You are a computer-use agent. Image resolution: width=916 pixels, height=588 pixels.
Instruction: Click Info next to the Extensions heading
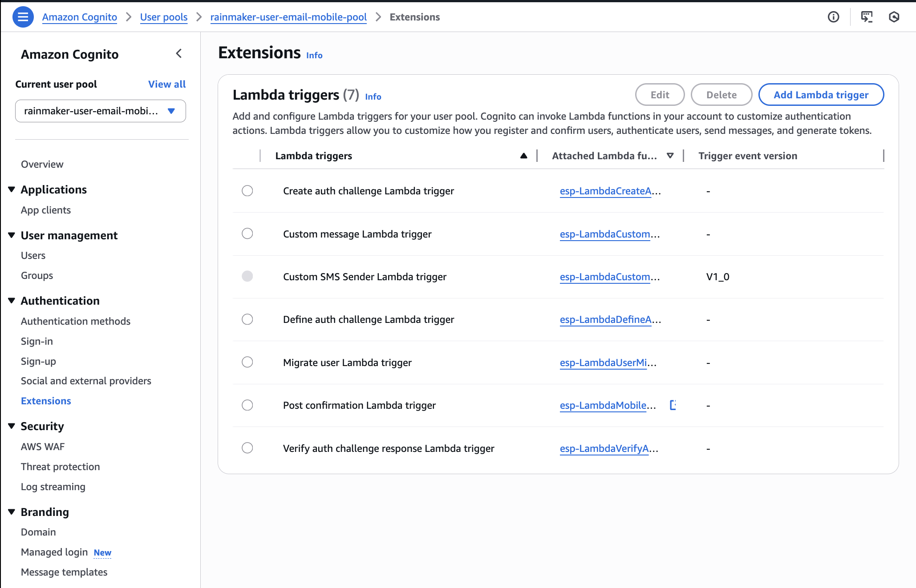click(x=314, y=55)
